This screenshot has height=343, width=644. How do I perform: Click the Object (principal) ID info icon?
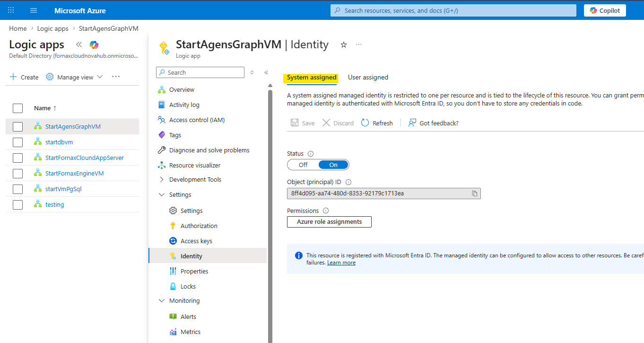click(348, 182)
